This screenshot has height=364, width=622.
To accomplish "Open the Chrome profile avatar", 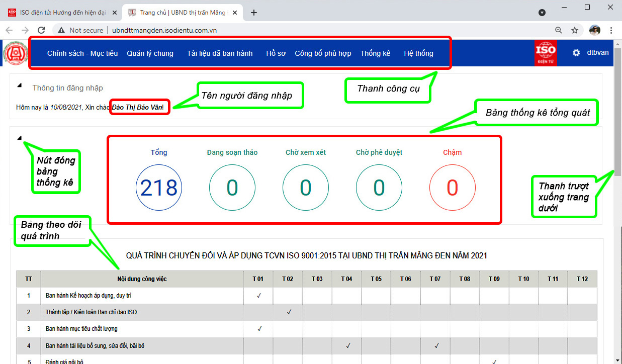I will [x=595, y=30].
